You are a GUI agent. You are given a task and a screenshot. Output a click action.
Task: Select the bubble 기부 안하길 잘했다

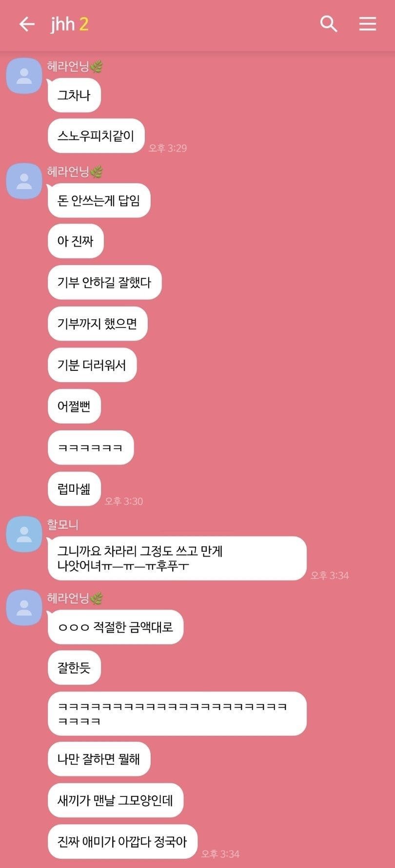[104, 282]
